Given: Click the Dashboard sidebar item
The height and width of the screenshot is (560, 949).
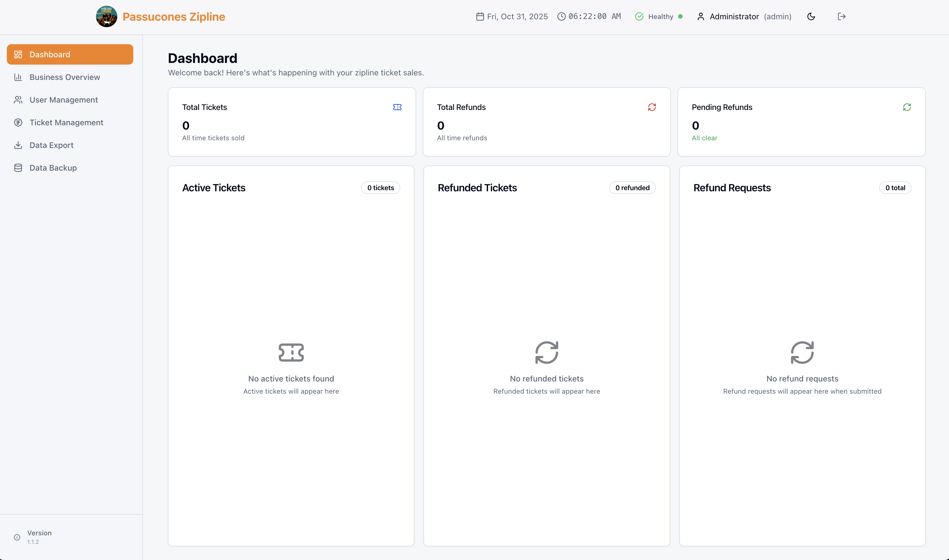Looking at the screenshot, I should [70, 54].
